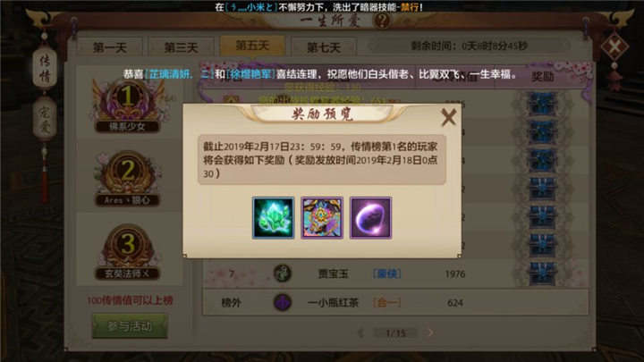Click rank 2 badge Ares狼心

128,179
